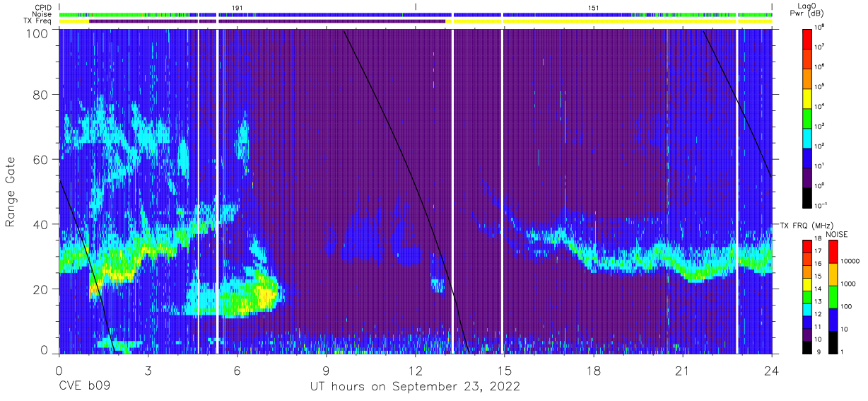Select the '24' tick on UT hours axis

(x=772, y=370)
